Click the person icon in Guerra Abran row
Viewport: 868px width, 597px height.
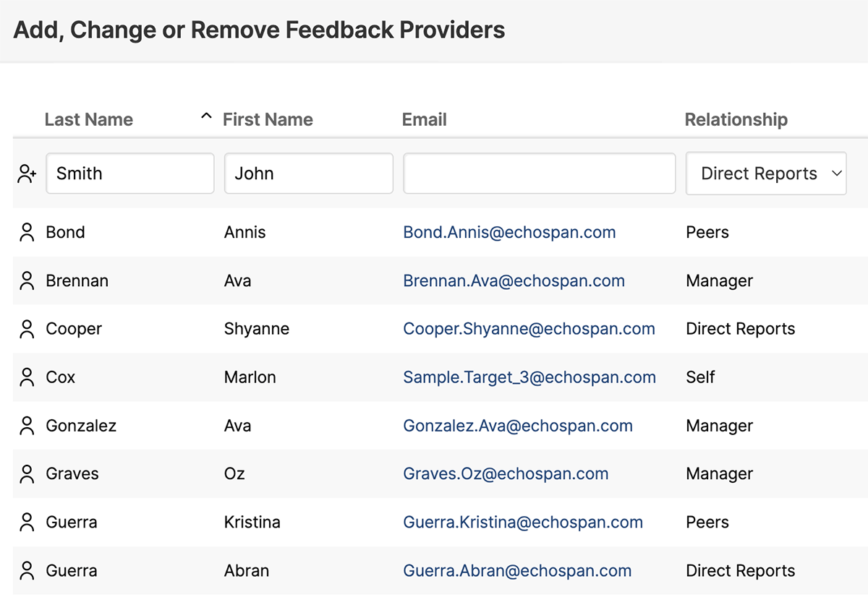(27, 570)
